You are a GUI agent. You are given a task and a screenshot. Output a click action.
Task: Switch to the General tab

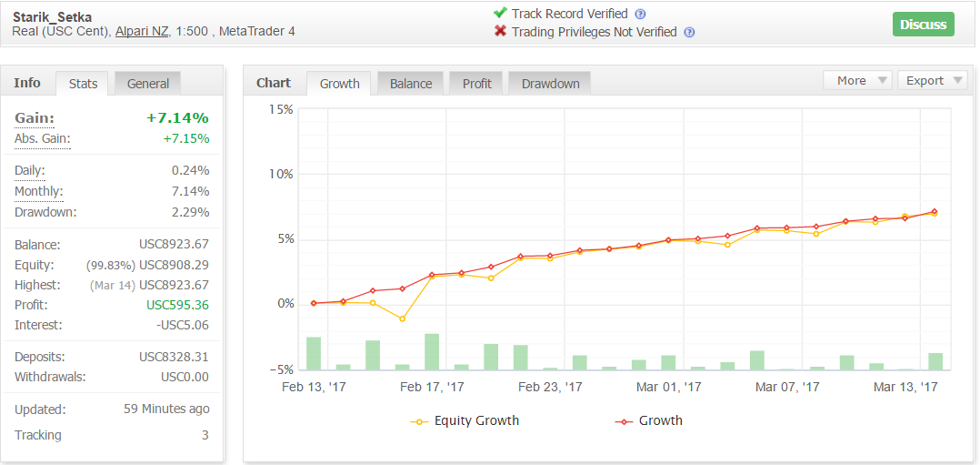[x=148, y=83]
